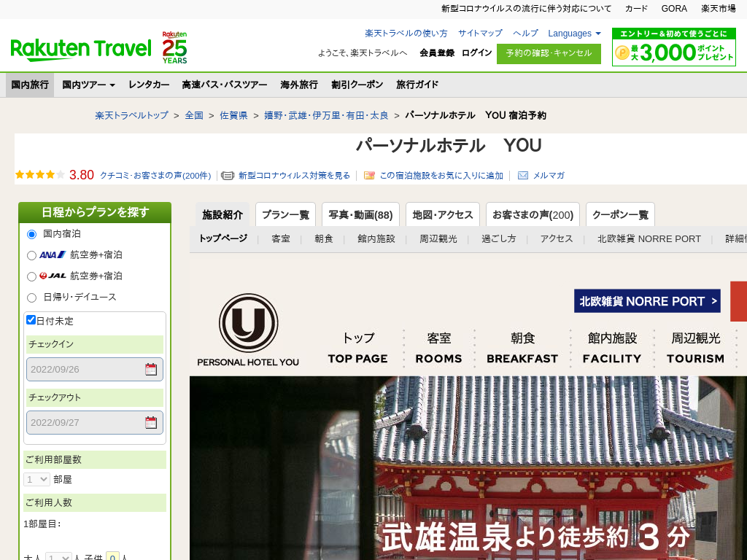The width and height of the screenshot is (747, 560).
Task: Click 海外旅行 navigation item
Action: tap(298, 85)
